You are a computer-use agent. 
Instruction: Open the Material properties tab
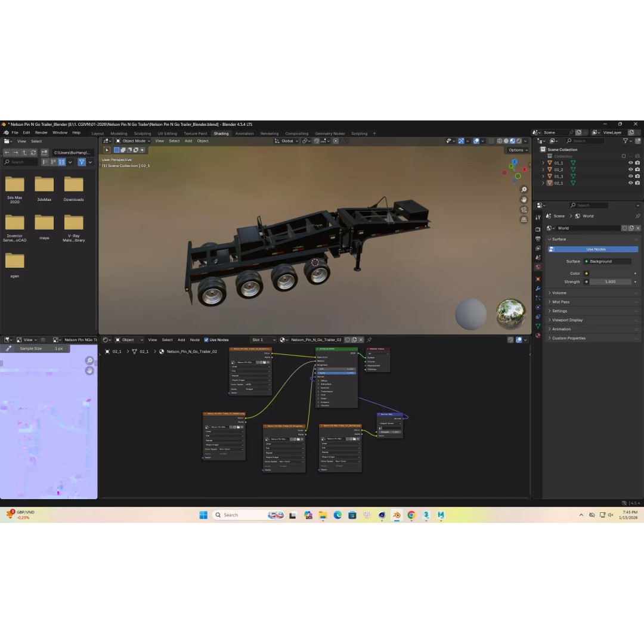click(x=538, y=336)
